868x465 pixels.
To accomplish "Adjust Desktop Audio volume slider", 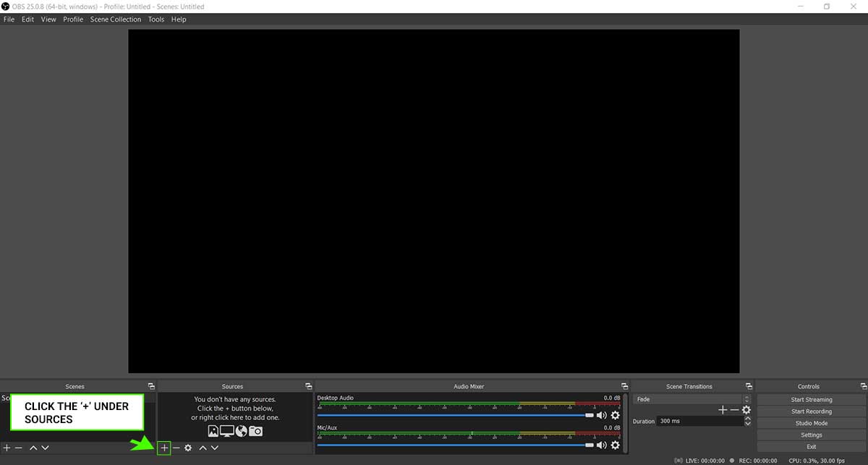I will click(455, 415).
